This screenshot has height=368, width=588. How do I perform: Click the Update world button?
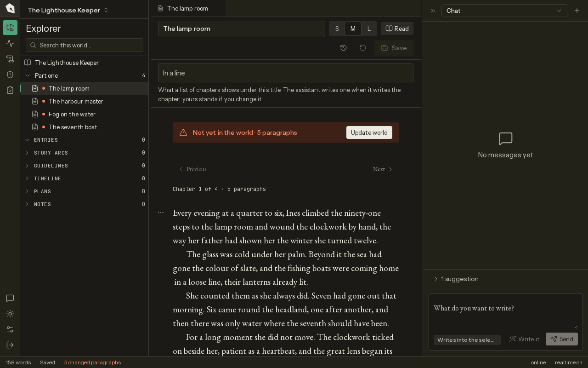point(369,132)
